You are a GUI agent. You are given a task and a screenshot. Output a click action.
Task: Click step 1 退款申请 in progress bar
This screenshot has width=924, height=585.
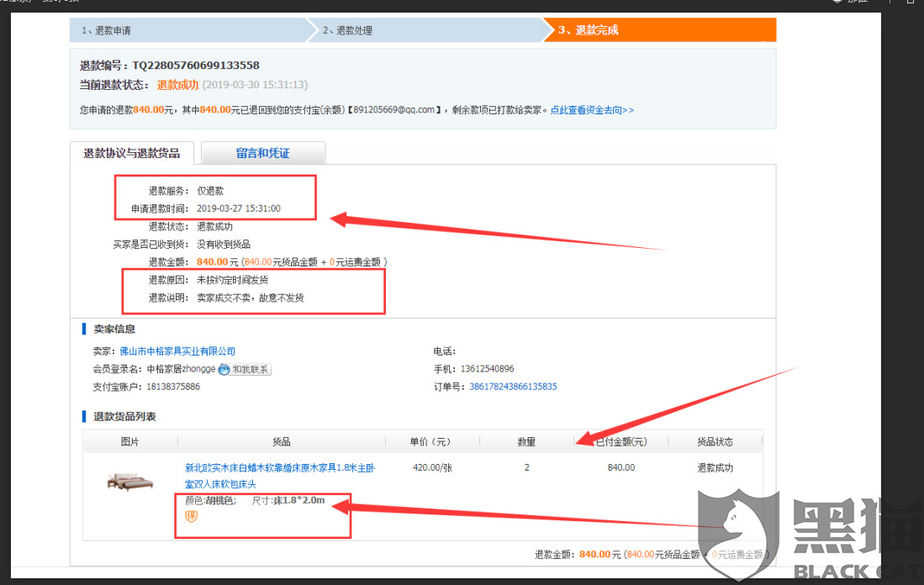point(188,30)
